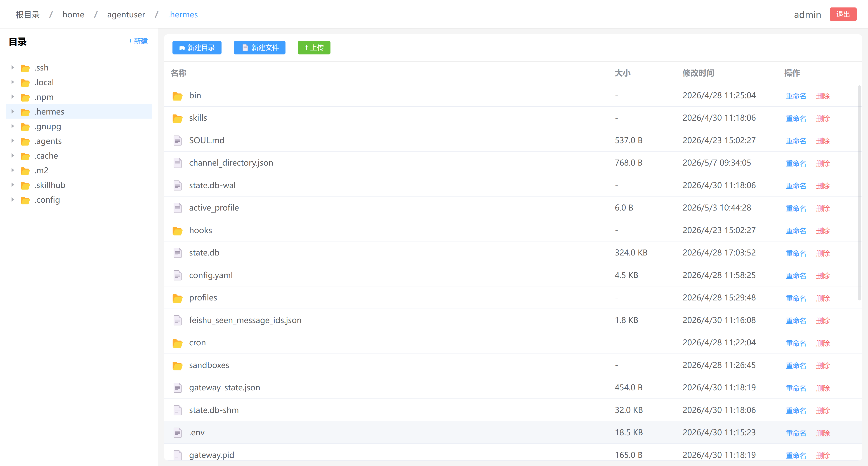Navigate to agentuser in breadcrumb

point(126,14)
